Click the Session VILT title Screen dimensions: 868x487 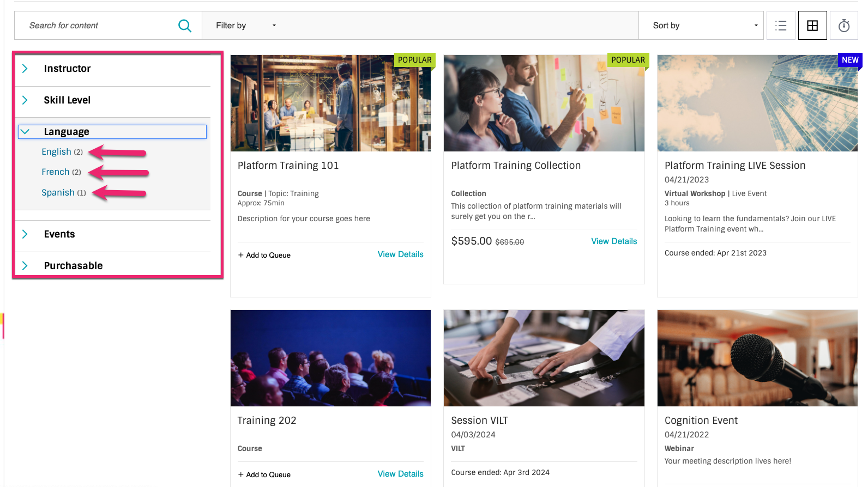click(479, 421)
